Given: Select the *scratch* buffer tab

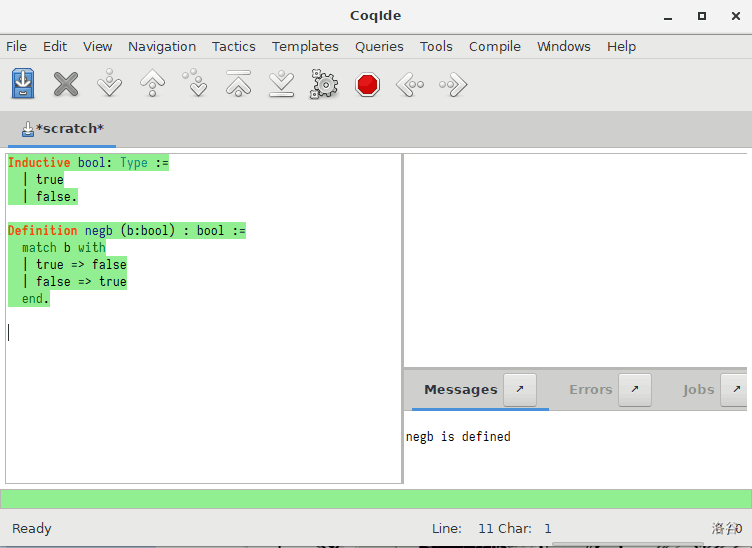Looking at the screenshot, I should point(62,129).
